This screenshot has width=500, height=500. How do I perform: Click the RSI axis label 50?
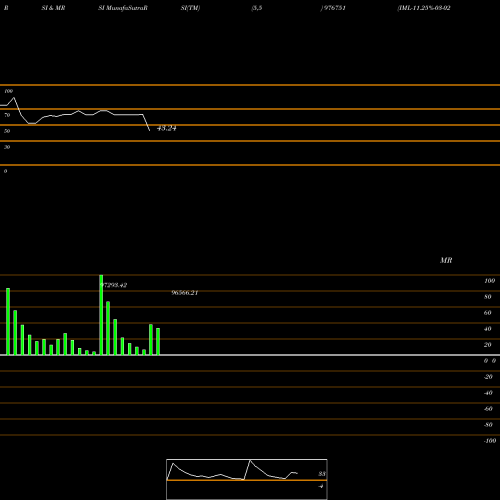point(7,131)
